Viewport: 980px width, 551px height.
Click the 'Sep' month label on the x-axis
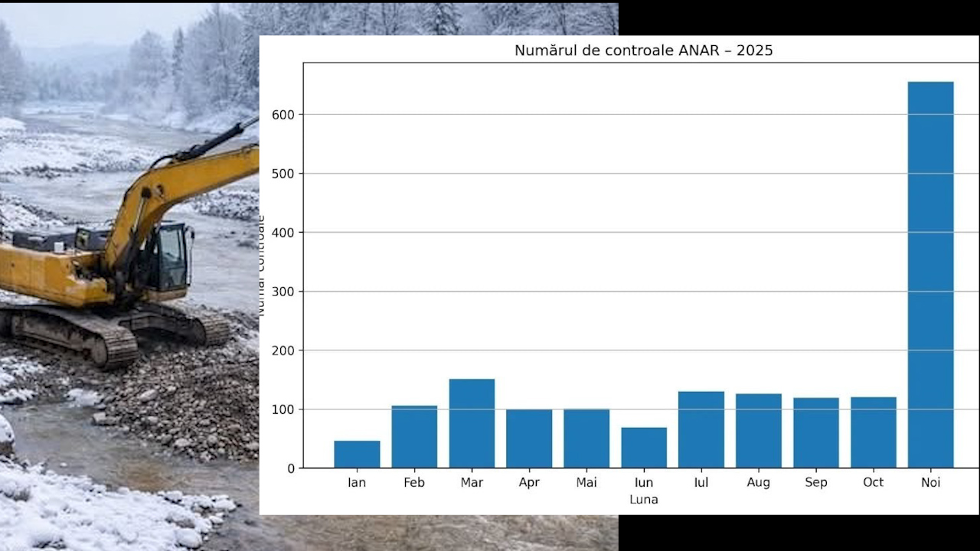815,483
